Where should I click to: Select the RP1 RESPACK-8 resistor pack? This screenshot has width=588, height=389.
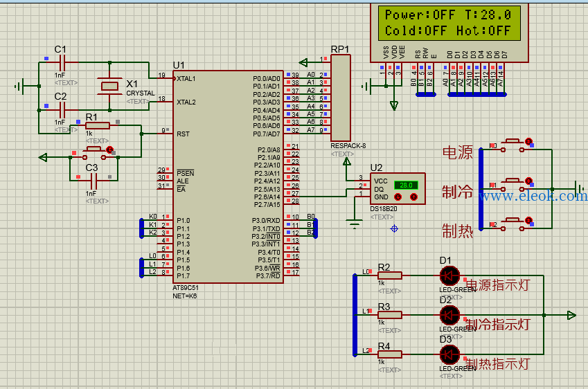click(x=341, y=98)
